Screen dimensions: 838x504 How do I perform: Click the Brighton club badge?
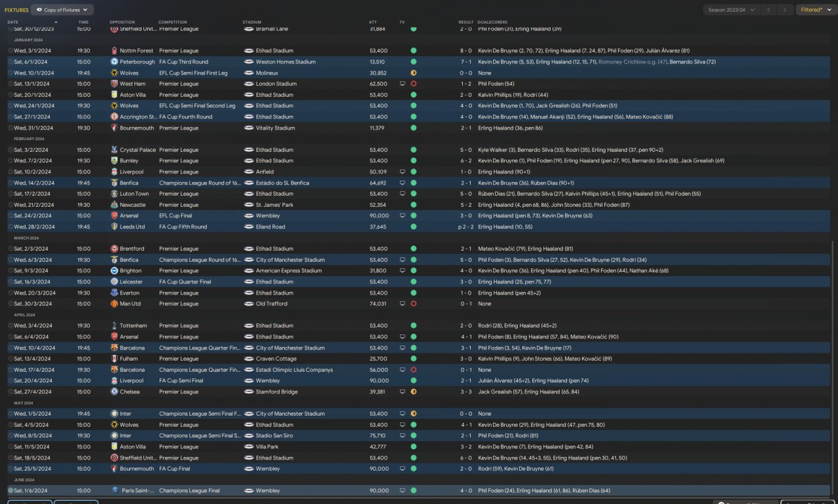(114, 270)
